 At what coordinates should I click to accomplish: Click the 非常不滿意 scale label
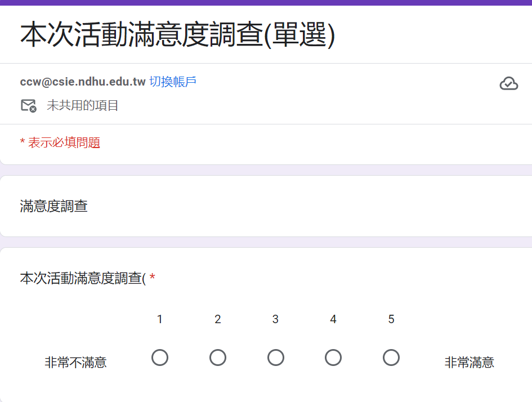76,363
